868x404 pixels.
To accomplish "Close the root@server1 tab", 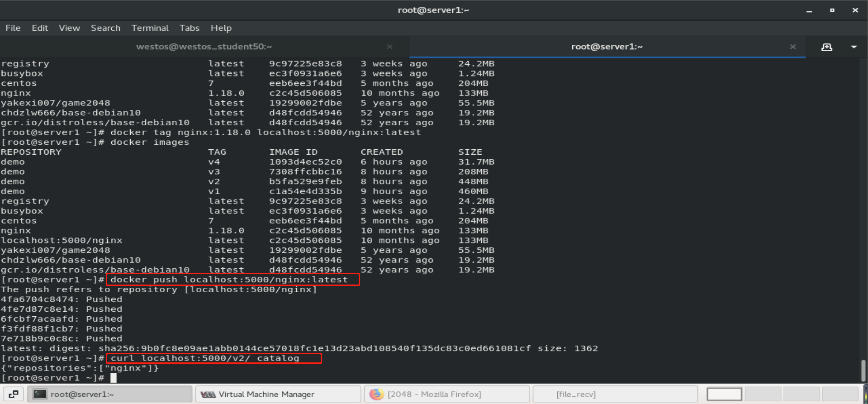I will pos(792,47).
